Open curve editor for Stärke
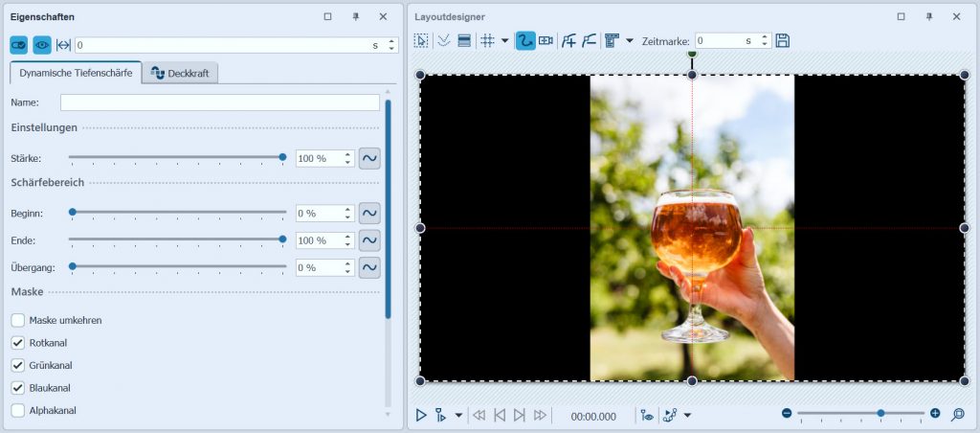This screenshot has height=433, width=980. pos(368,158)
